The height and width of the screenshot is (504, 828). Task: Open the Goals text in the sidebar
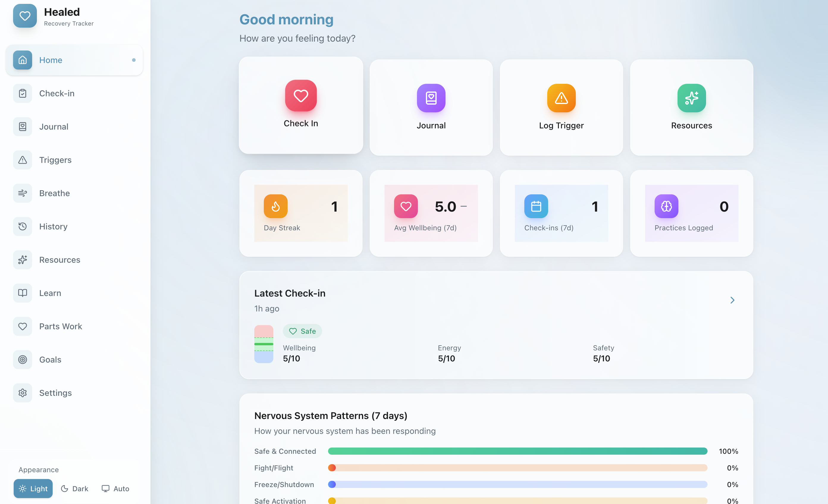point(50,359)
